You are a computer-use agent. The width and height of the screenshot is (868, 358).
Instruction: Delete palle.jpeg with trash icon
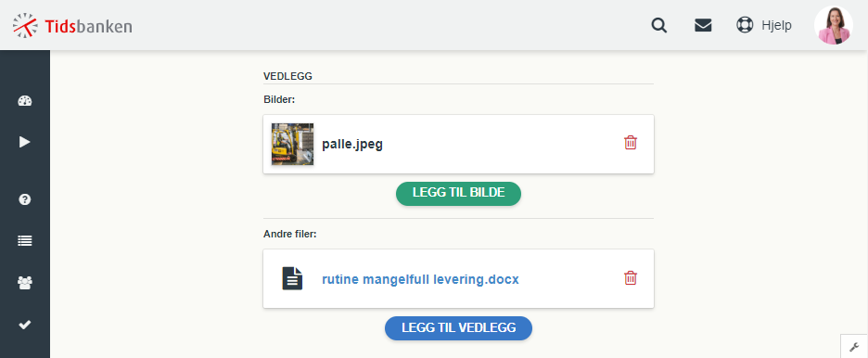pyautogui.click(x=631, y=143)
